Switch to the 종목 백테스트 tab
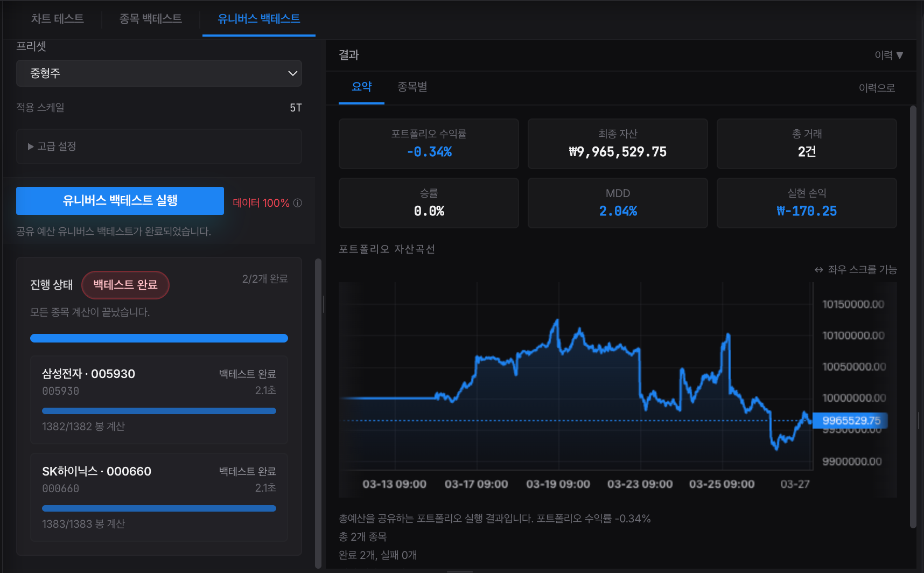 (151, 19)
